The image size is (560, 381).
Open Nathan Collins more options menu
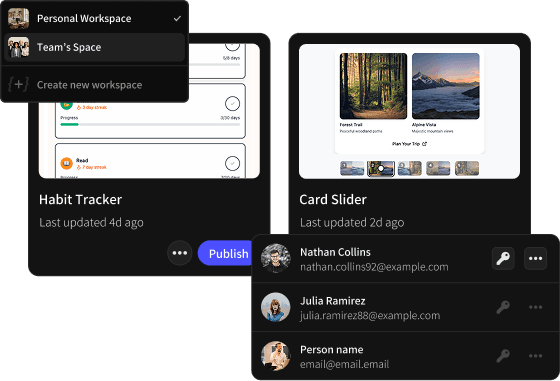pos(535,258)
